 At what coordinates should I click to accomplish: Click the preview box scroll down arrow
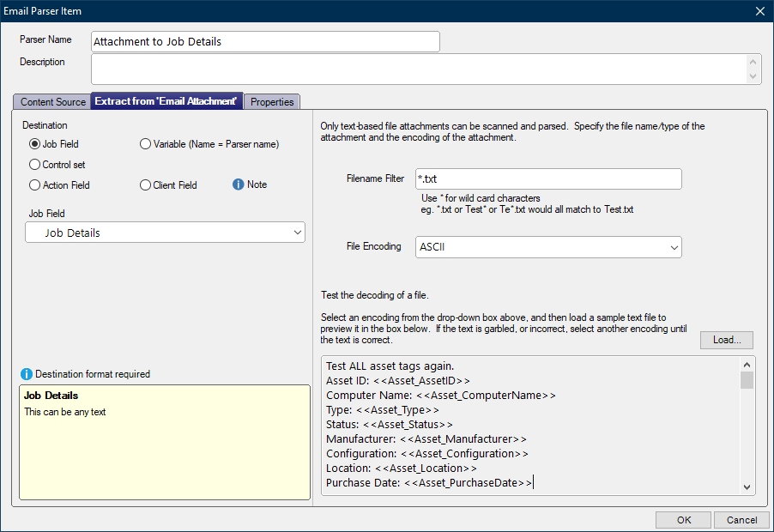747,487
